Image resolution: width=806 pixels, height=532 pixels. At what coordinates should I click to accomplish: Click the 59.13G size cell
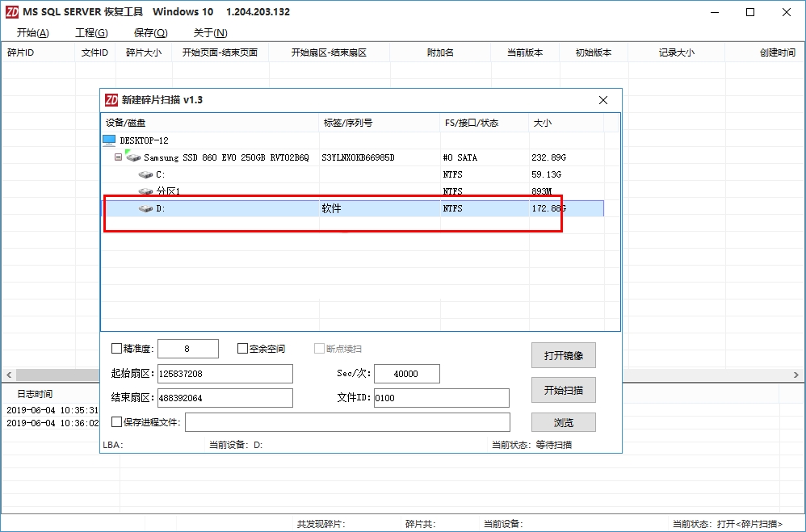point(547,174)
